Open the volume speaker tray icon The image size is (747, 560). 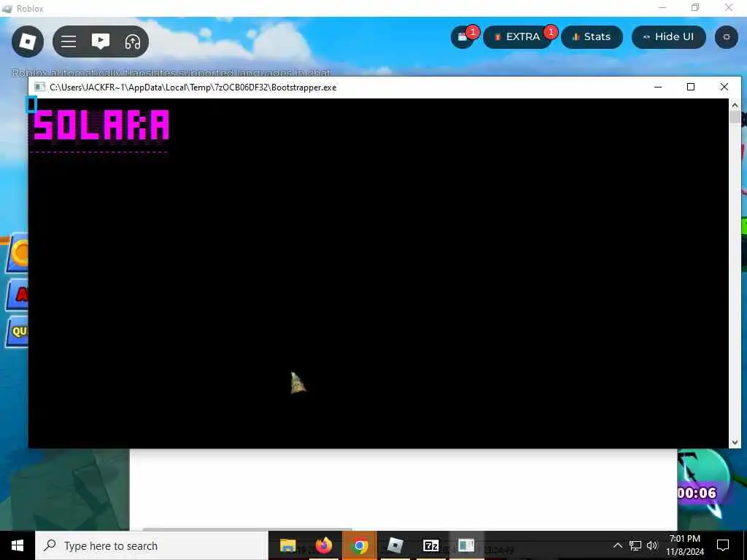[652, 545]
